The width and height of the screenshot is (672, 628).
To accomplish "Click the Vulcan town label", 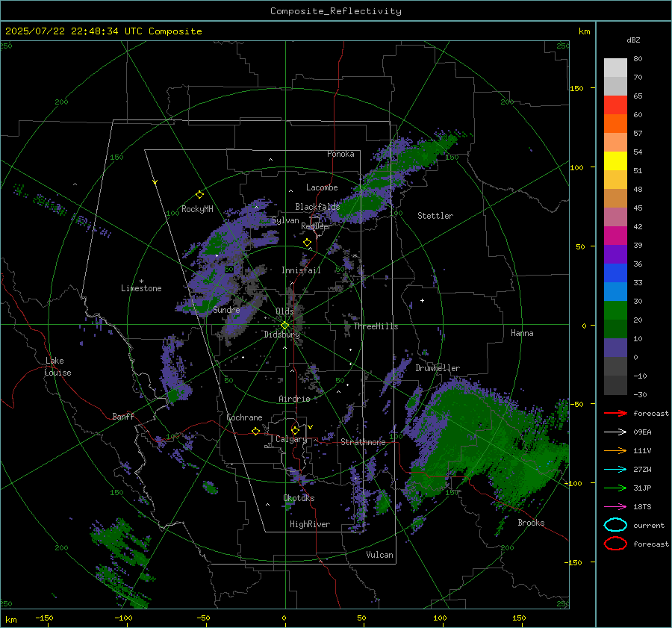I will coord(379,555).
